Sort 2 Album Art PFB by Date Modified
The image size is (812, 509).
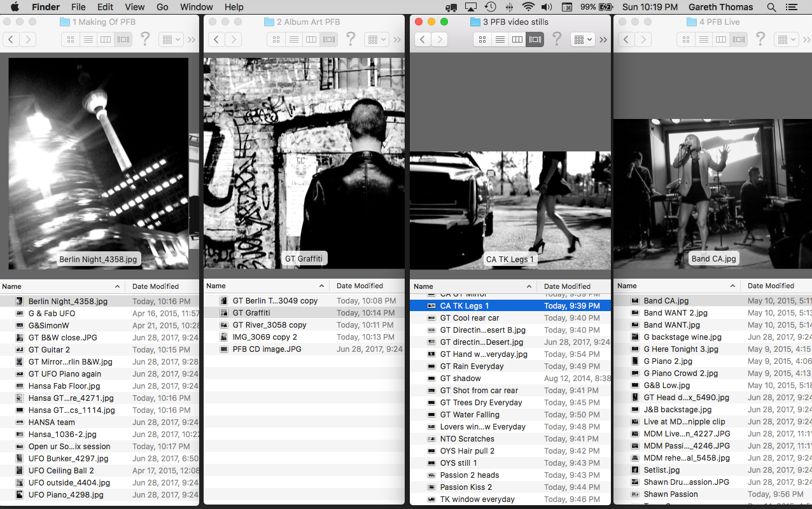click(x=368, y=286)
